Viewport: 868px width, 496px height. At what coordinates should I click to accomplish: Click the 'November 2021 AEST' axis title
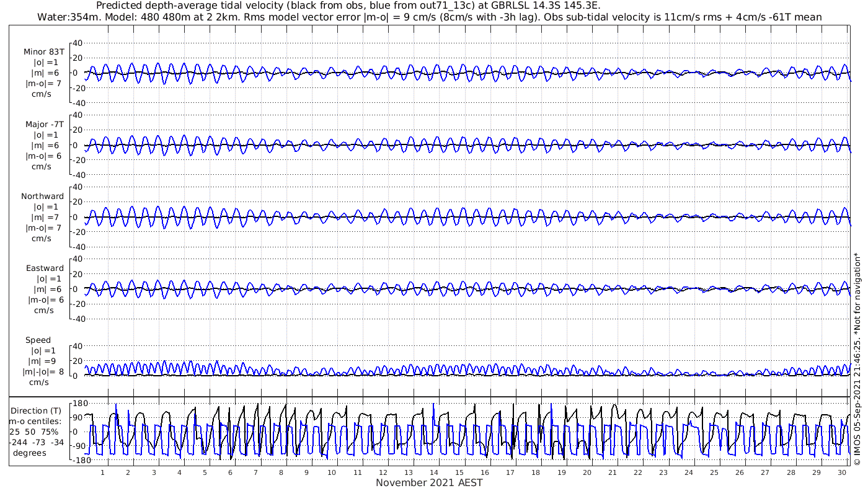tap(429, 482)
